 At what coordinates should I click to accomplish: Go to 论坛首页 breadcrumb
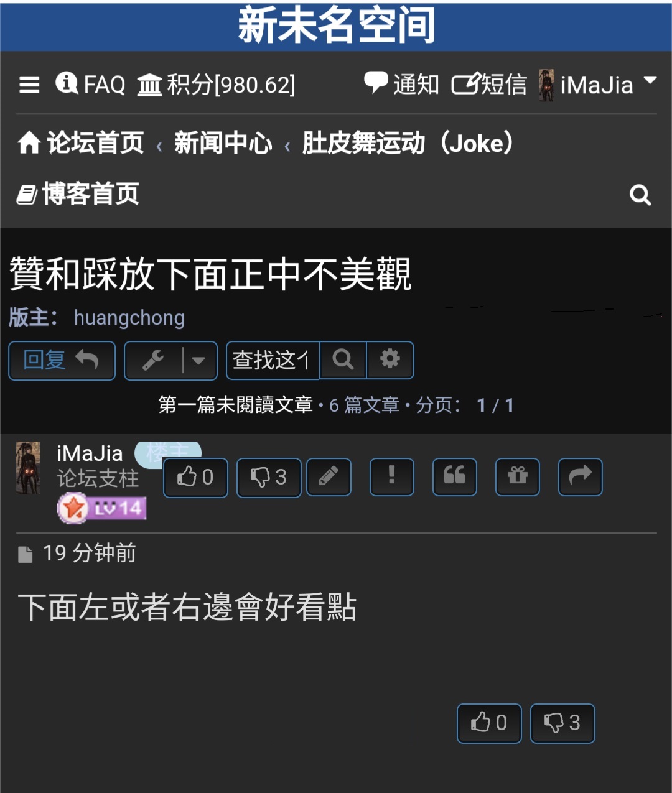tap(81, 143)
